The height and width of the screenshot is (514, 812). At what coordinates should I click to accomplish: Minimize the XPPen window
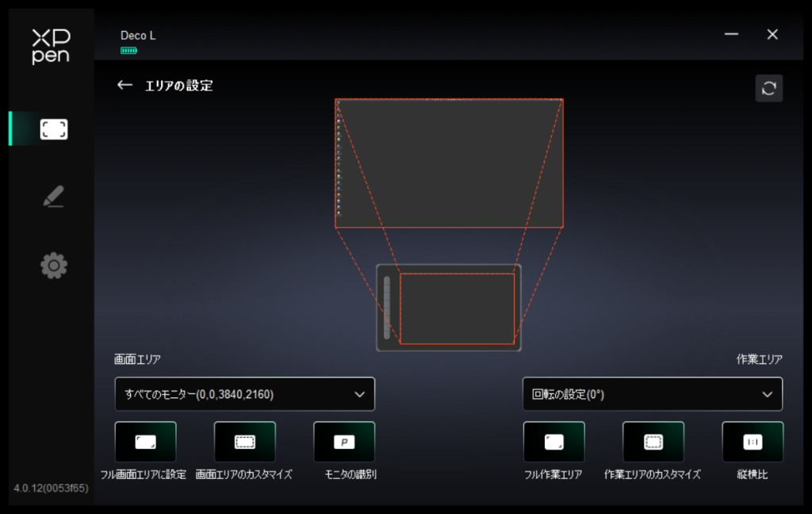(731, 34)
